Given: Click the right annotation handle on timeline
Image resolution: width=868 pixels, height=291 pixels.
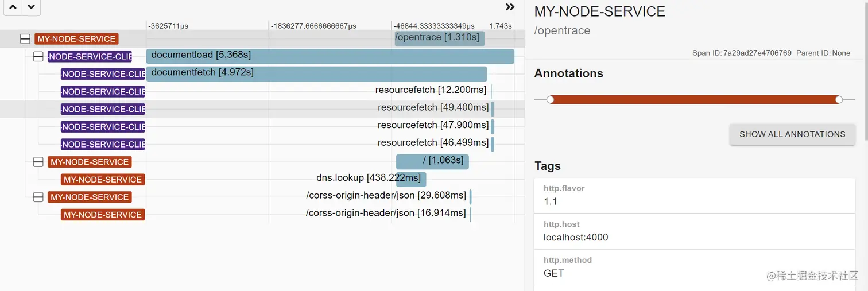Looking at the screenshot, I should point(839,100).
